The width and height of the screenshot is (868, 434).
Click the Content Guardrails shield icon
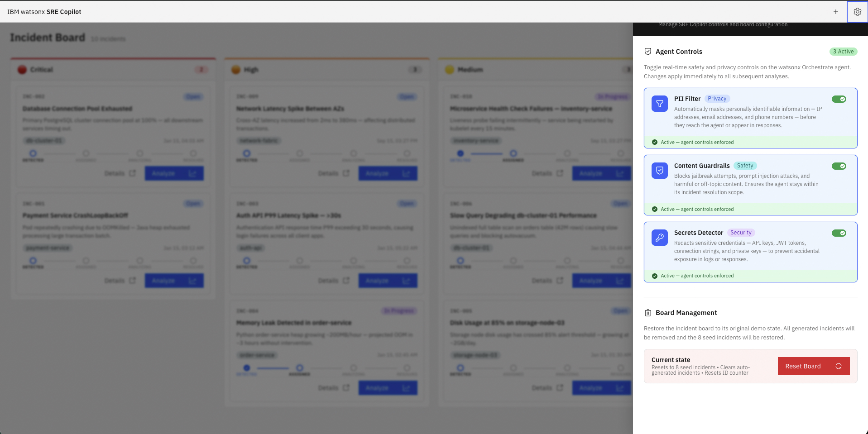click(660, 171)
